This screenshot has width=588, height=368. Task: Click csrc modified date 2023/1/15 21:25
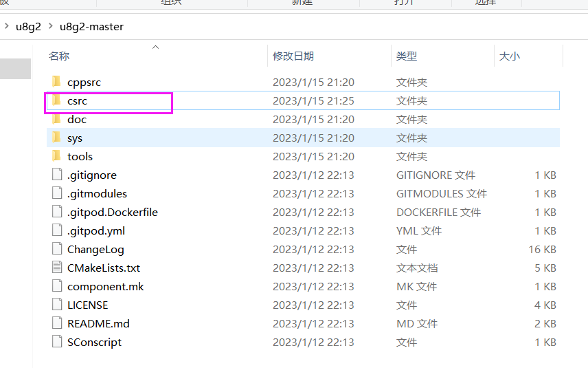[x=313, y=100]
